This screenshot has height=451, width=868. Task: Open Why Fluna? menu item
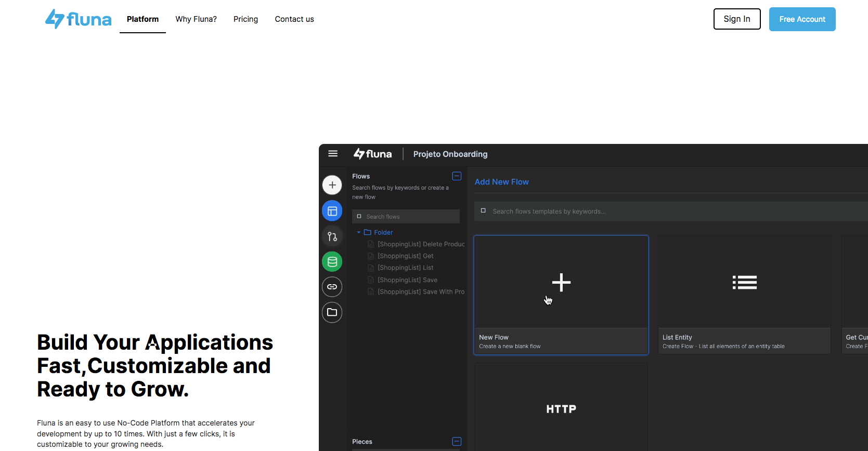click(196, 19)
